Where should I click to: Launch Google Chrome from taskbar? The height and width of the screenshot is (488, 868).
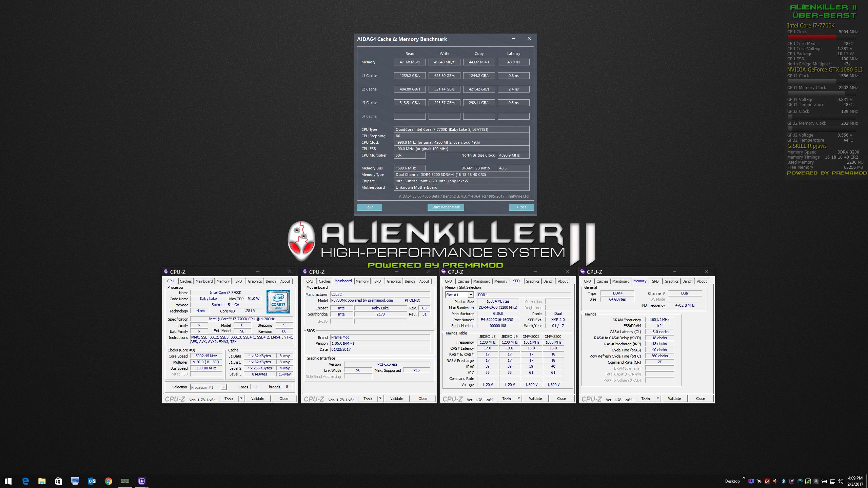tap(108, 481)
